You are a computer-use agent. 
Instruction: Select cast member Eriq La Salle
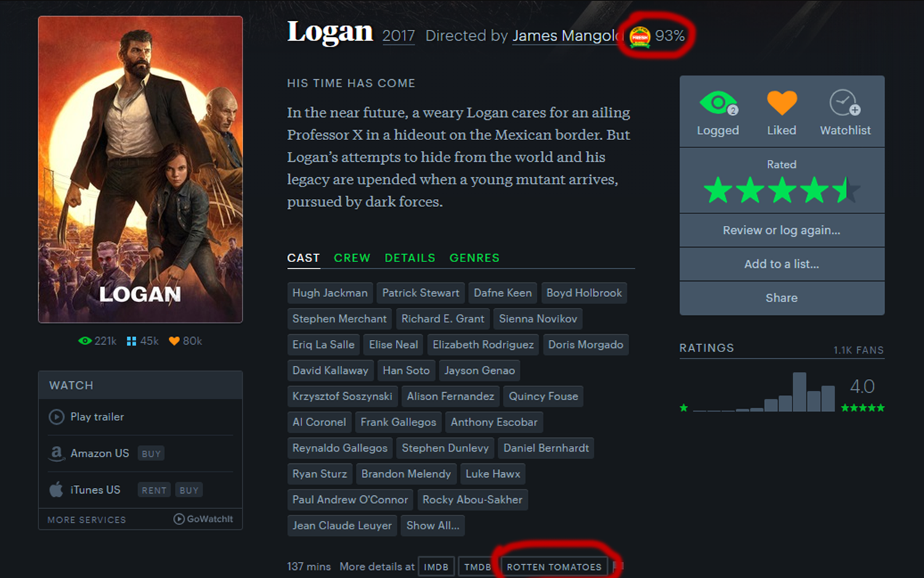tap(323, 344)
